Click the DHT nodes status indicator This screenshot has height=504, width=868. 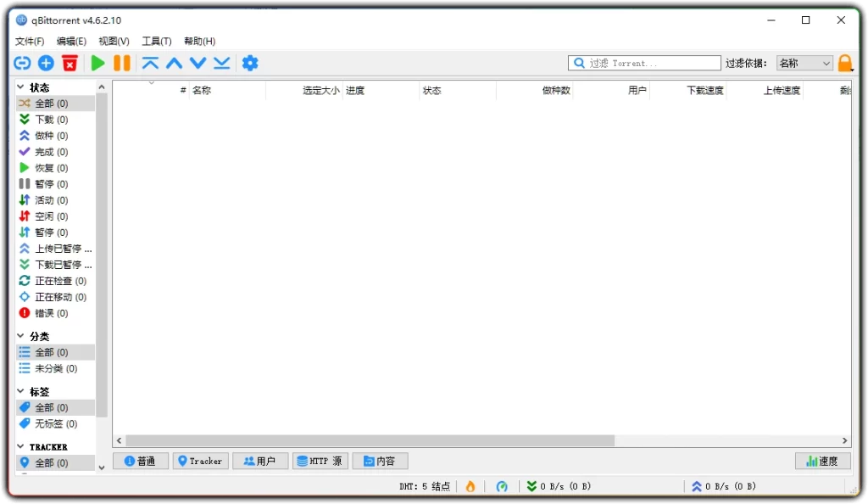pos(426,485)
